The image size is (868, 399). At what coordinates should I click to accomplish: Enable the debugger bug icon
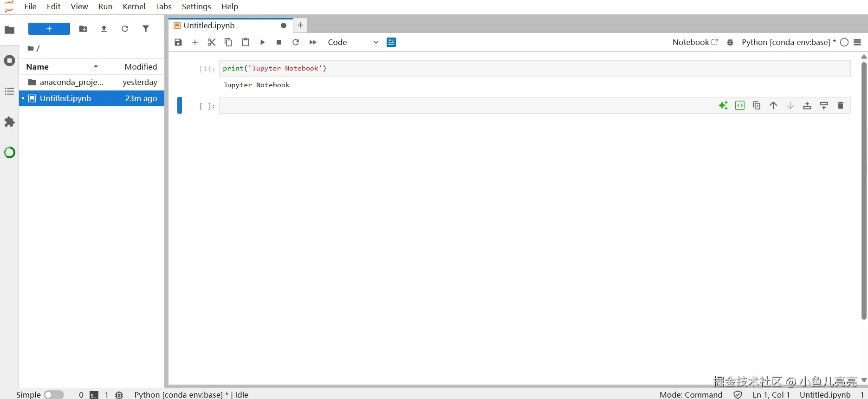(x=730, y=42)
